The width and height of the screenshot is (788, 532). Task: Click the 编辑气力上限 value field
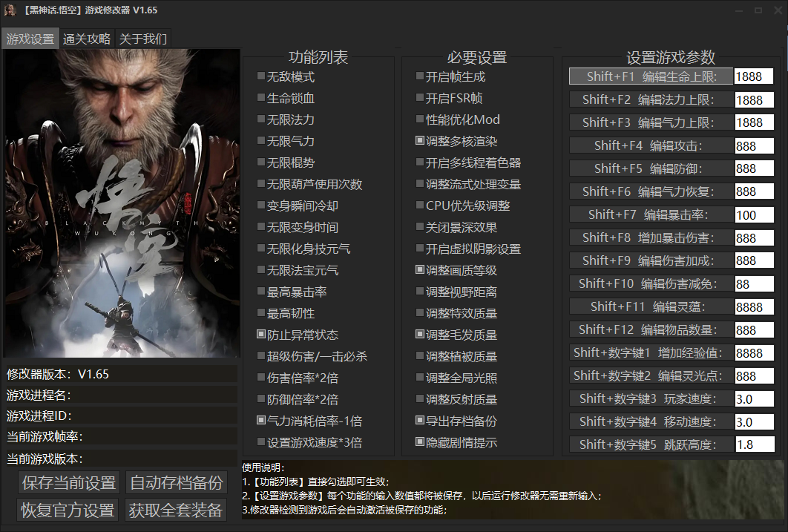click(x=754, y=122)
